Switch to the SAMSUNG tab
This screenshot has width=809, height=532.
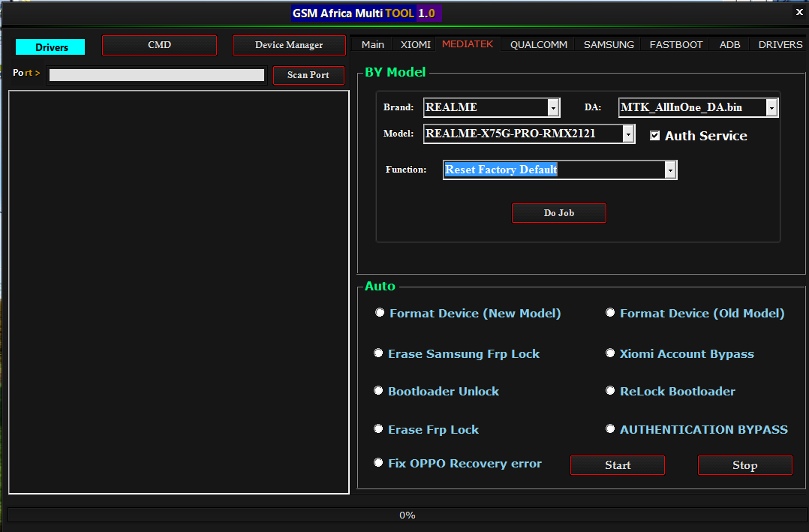pyautogui.click(x=609, y=44)
